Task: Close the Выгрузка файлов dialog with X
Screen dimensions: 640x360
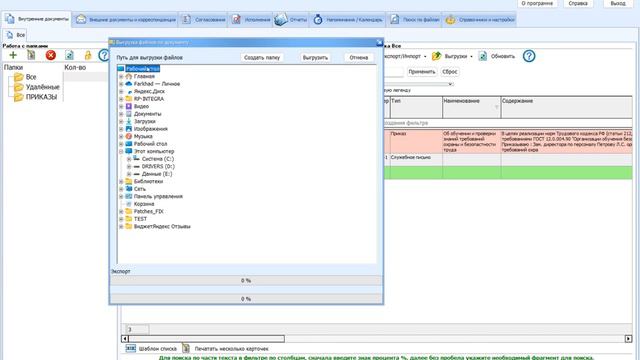Action: (x=379, y=42)
